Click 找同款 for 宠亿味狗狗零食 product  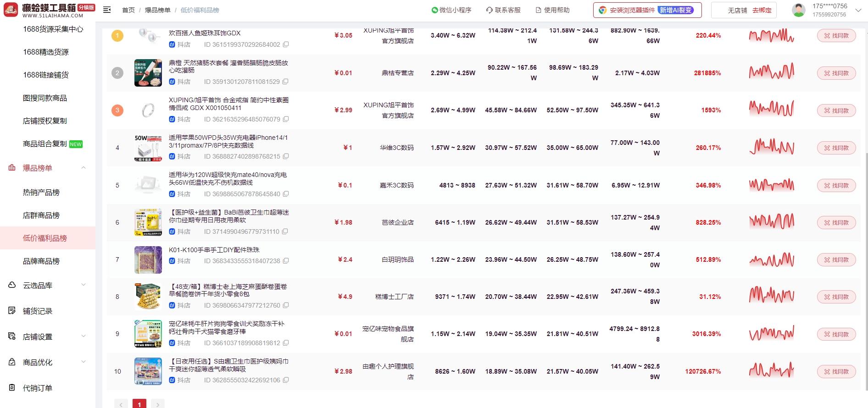[836, 334]
